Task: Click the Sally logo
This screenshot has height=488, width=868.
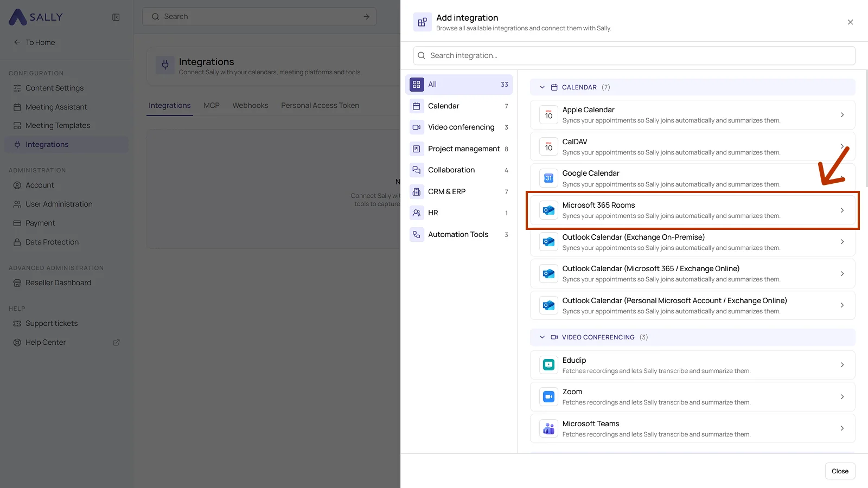Action: (x=36, y=17)
